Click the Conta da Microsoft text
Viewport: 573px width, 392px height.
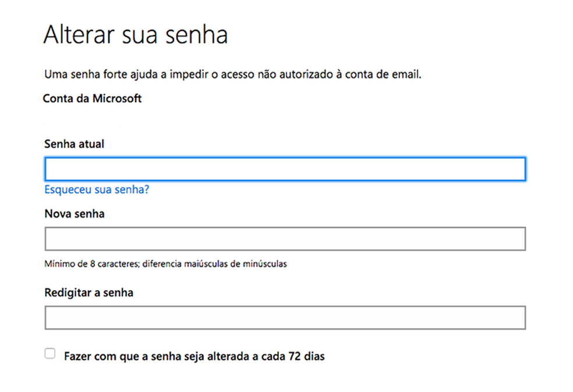pyautogui.click(x=92, y=98)
